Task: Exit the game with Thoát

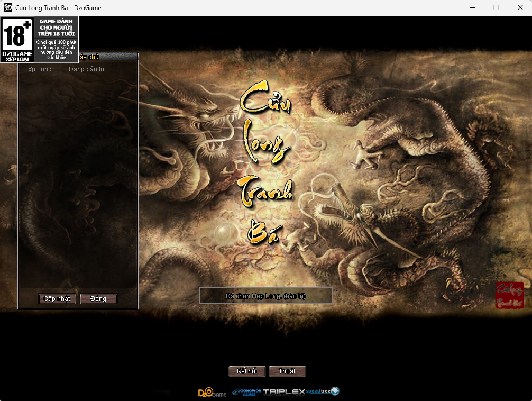Action: click(287, 371)
